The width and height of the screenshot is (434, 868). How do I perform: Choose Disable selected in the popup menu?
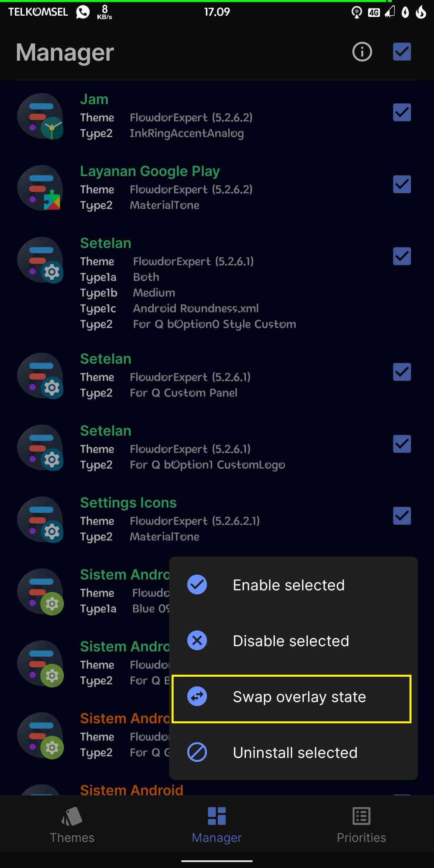(x=290, y=641)
